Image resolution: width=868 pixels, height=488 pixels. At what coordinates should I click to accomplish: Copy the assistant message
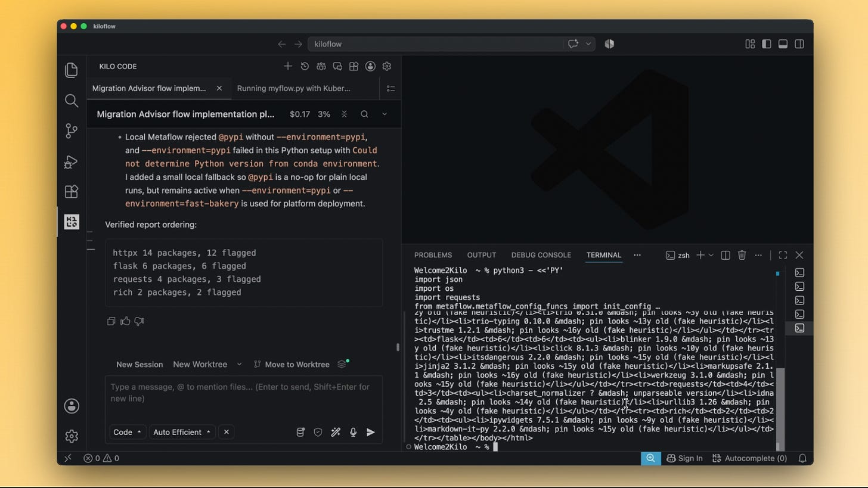point(111,321)
